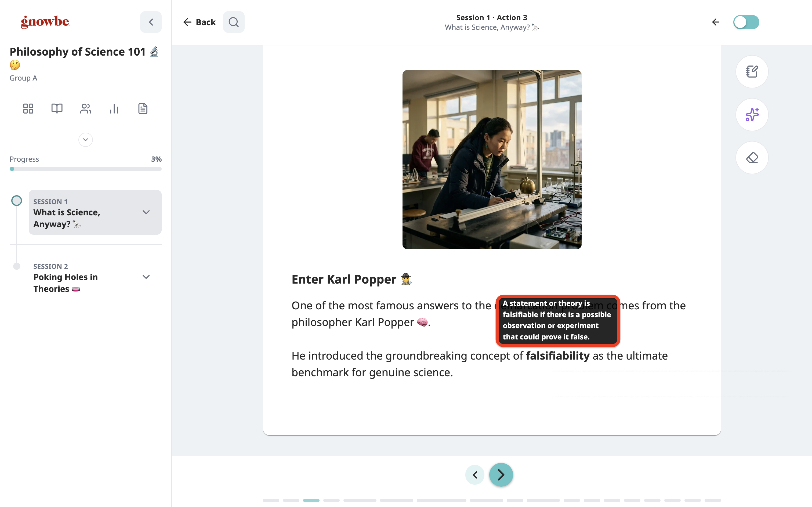
Task: Open the document page icon
Action: click(143, 109)
